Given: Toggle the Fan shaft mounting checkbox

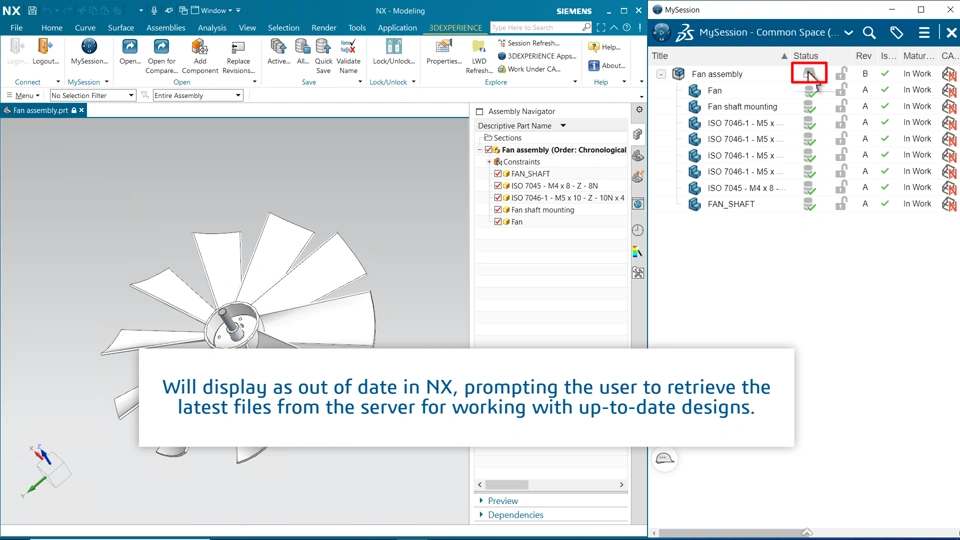Looking at the screenshot, I should tap(498, 210).
